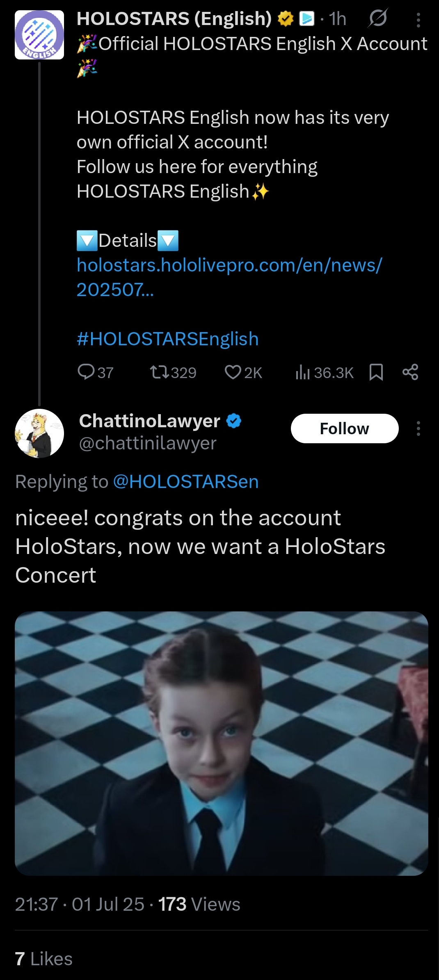Screen dimensions: 439x980
Task: Tap ChattinoLawyer's blue verified checkmark
Action: click(x=234, y=421)
